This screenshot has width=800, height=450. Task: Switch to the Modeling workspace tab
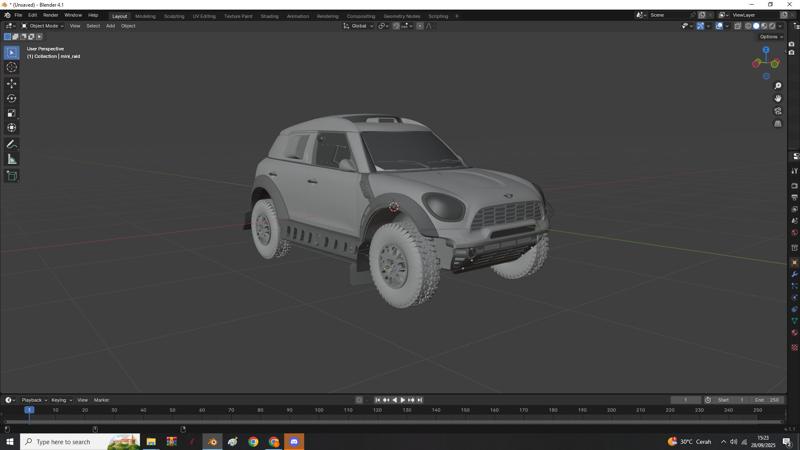[145, 16]
